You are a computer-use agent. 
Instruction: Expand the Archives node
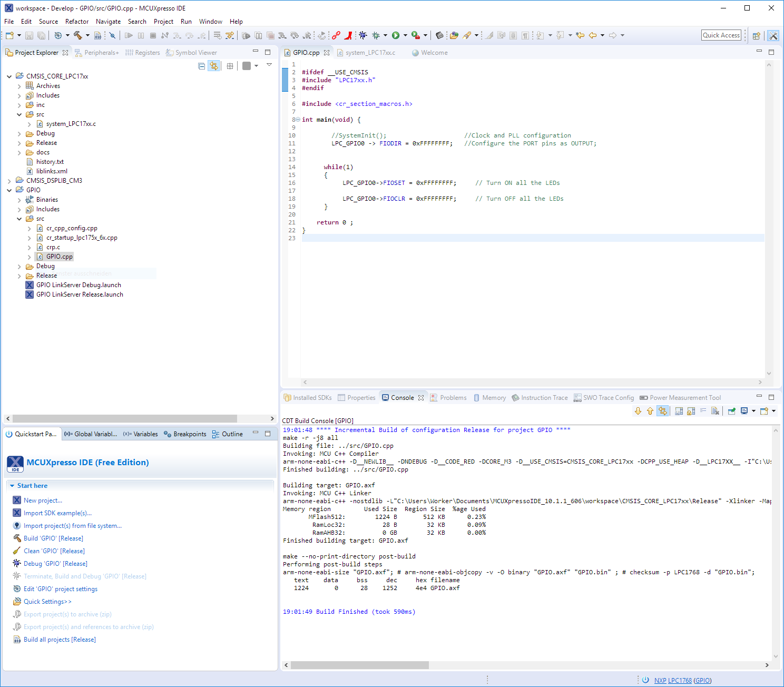[19, 86]
